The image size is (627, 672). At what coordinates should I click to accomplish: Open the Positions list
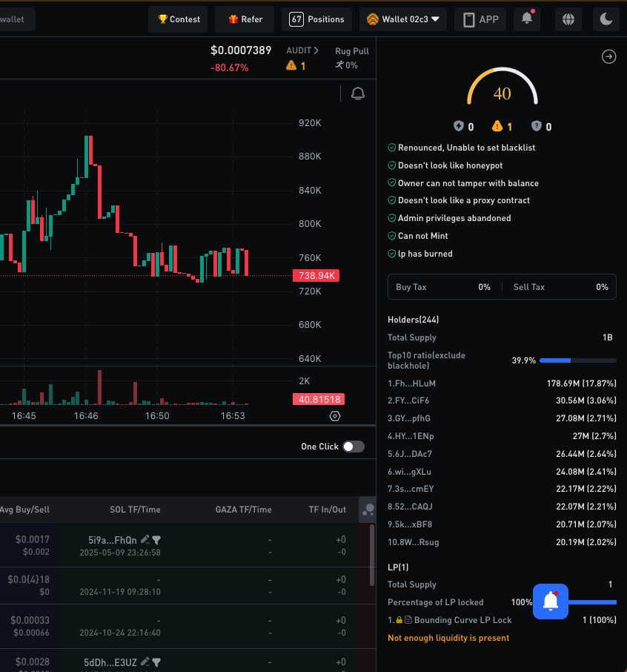click(316, 19)
